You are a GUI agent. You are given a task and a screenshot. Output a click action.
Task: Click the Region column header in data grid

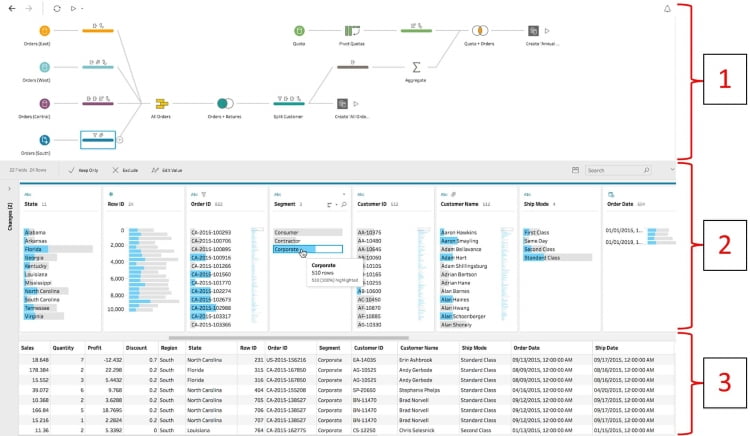point(168,348)
